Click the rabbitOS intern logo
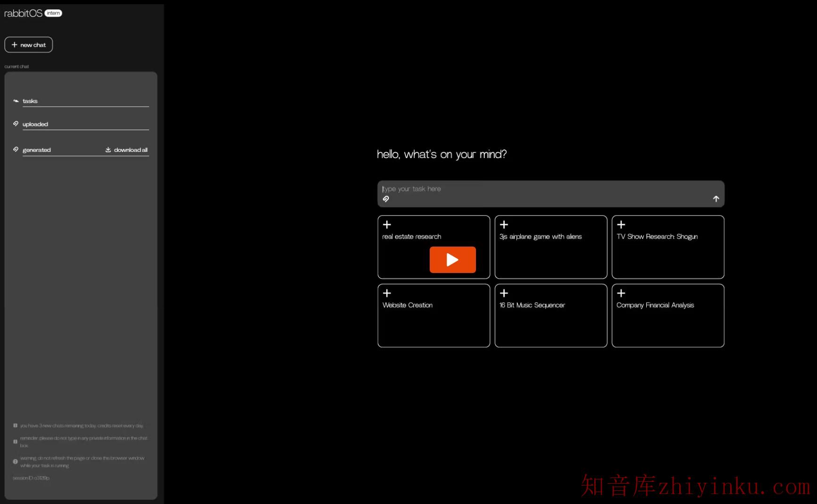The width and height of the screenshot is (817, 504). click(x=33, y=13)
